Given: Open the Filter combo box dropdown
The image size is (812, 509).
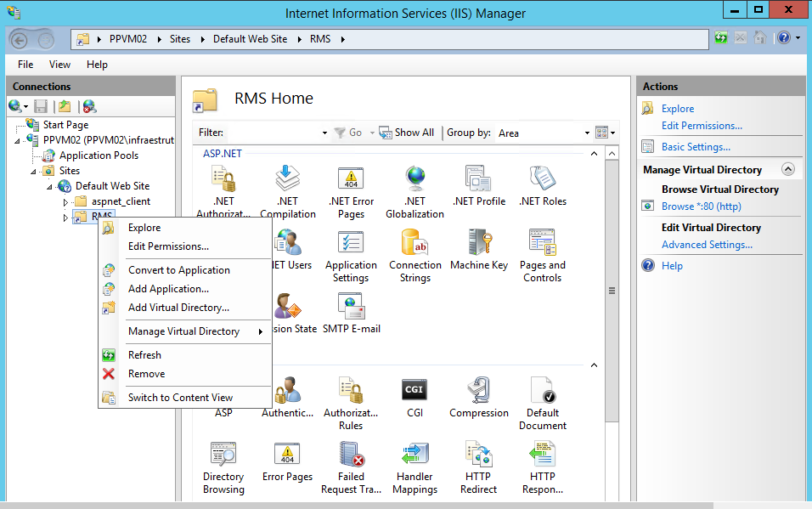Looking at the screenshot, I should 324,133.
